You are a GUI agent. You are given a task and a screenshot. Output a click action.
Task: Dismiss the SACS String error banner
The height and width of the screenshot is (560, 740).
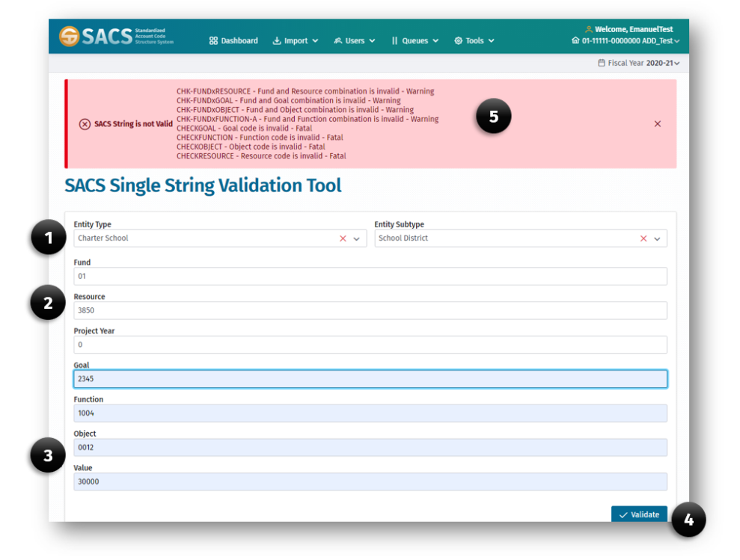(657, 123)
